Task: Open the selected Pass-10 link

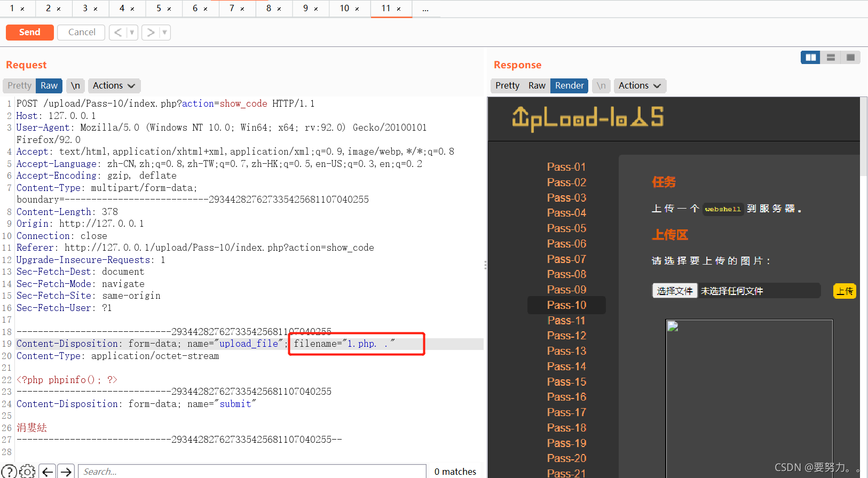Action: coord(566,305)
